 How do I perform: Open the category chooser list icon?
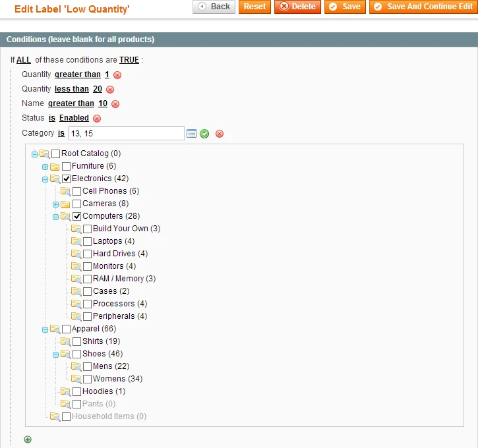(191, 134)
